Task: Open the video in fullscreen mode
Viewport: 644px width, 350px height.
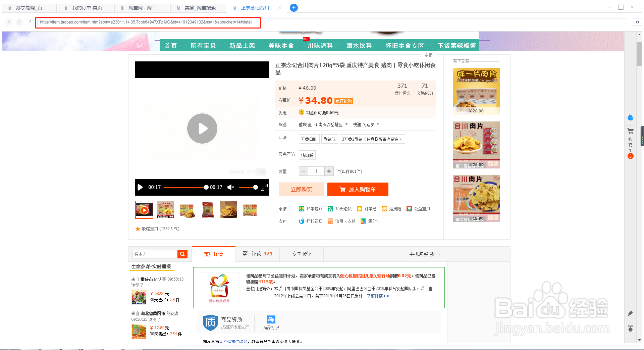Action: (x=264, y=187)
